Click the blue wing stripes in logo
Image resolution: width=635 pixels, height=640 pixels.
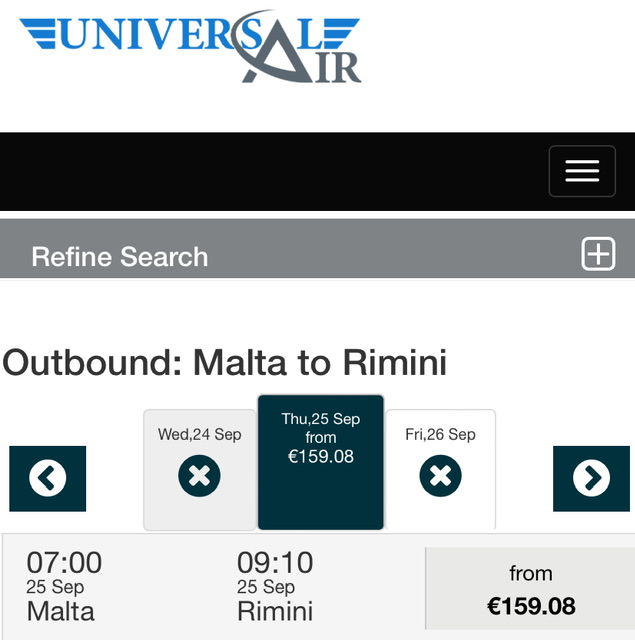click(40, 34)
